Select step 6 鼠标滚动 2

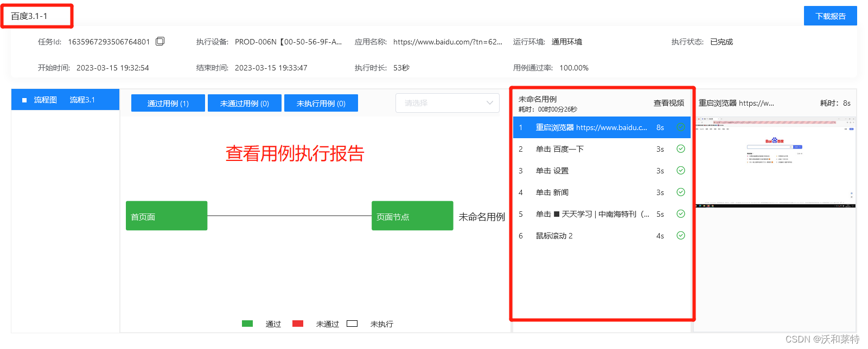coord(602,236)
